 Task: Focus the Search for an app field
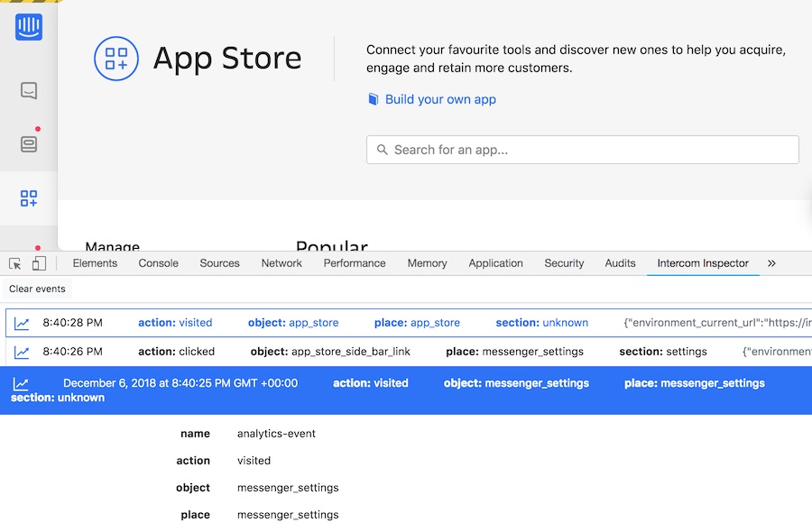[583, 150]
